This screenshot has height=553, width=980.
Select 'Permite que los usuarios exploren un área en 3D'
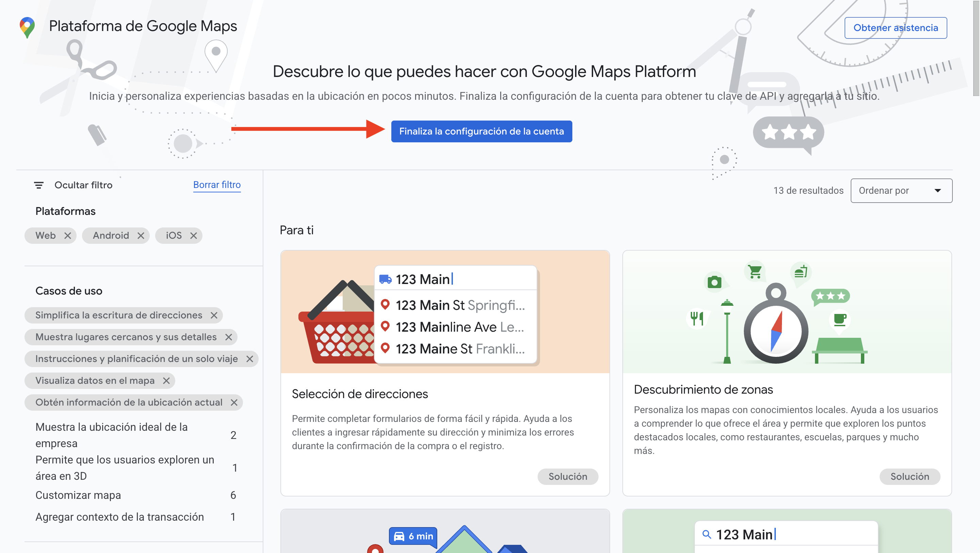[136, 468]
